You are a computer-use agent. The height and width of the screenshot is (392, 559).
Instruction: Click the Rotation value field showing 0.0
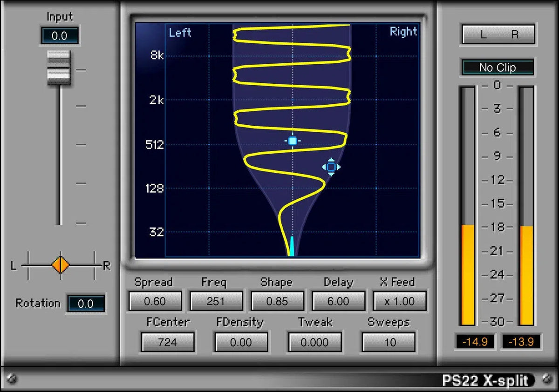coord(86,304)
